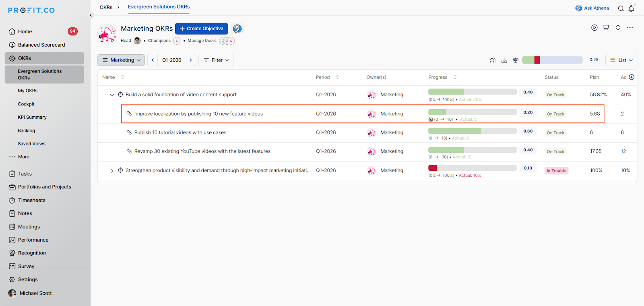The image size is (644, 306).
Task: Click the Athena assistant icon beside Create Objective
Action: [237, 29]
